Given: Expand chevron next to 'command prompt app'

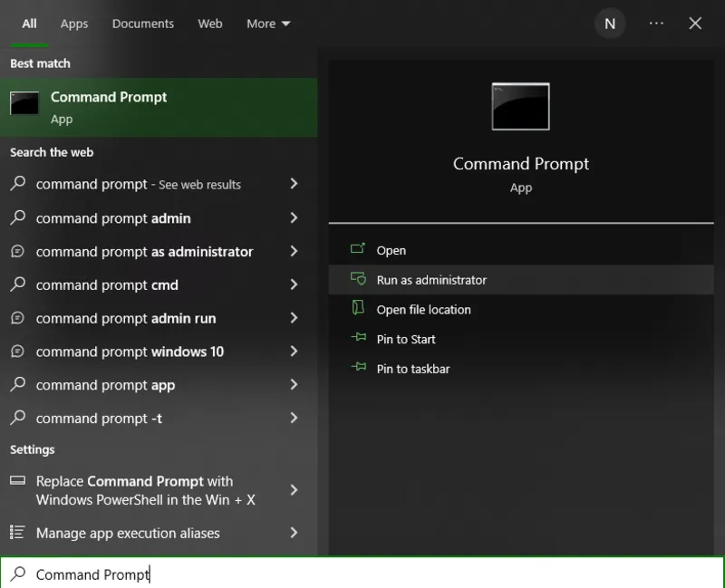Looking at the screenshot, I should tap(294, 385).
